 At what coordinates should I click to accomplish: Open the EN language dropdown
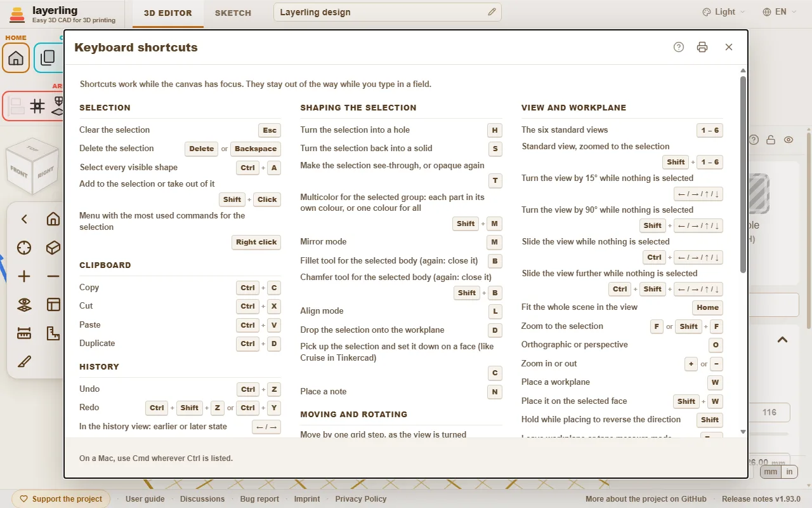tap(780, 12)
